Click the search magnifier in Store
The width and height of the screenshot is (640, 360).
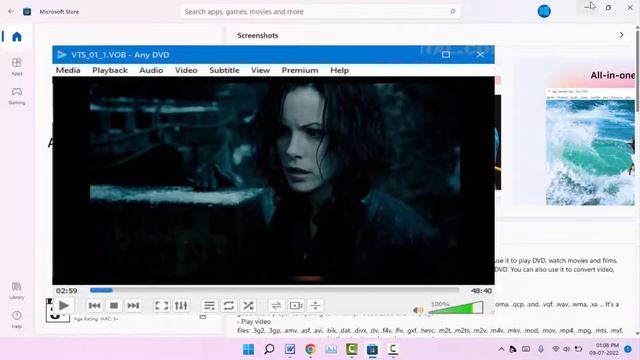(453, 11)
